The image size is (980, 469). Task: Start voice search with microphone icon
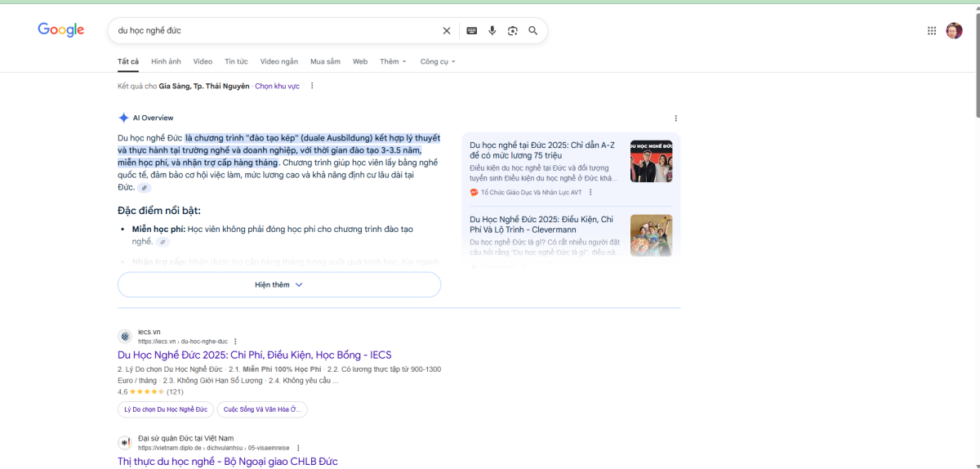point(492,31)
